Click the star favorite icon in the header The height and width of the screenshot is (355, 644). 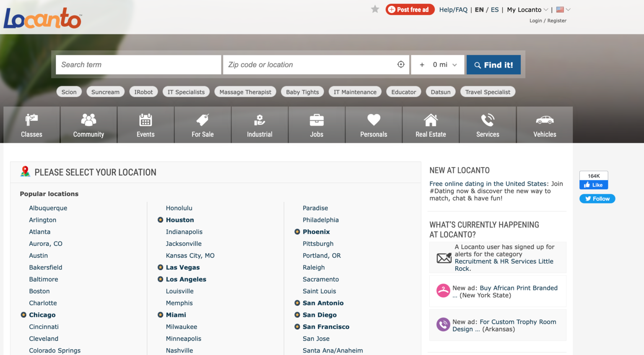(x=374, y=9)
